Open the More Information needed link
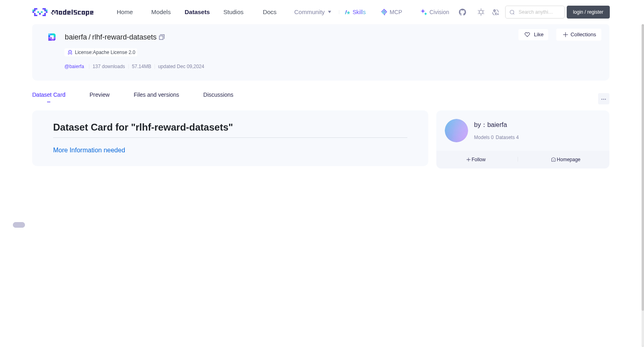Image resolution: width=644 pixels, height=347 pixels. [x=89, y=150]
